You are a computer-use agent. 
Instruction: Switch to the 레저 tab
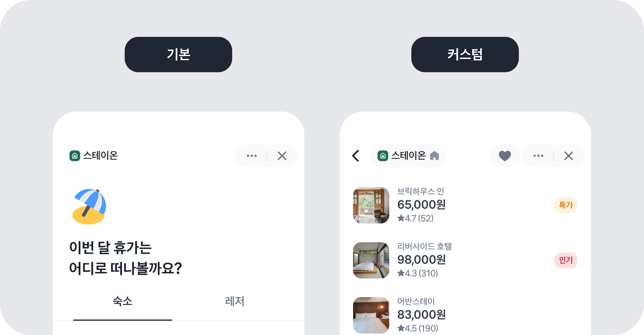[235, 301]
